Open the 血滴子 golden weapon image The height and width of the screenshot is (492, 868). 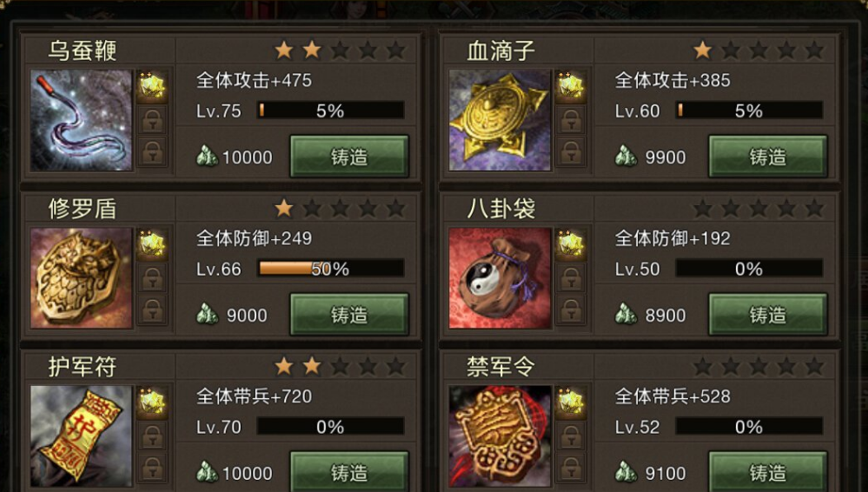pos(500,120)
